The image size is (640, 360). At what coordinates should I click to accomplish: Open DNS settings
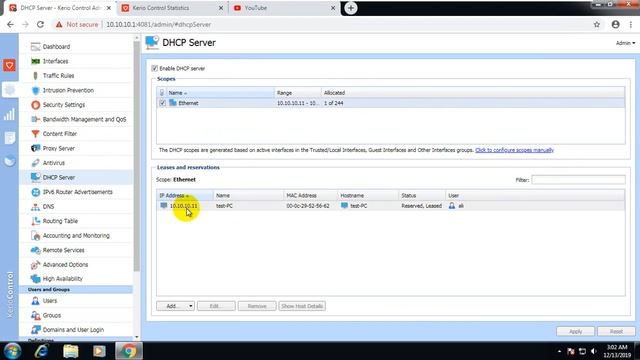(48, 207)
